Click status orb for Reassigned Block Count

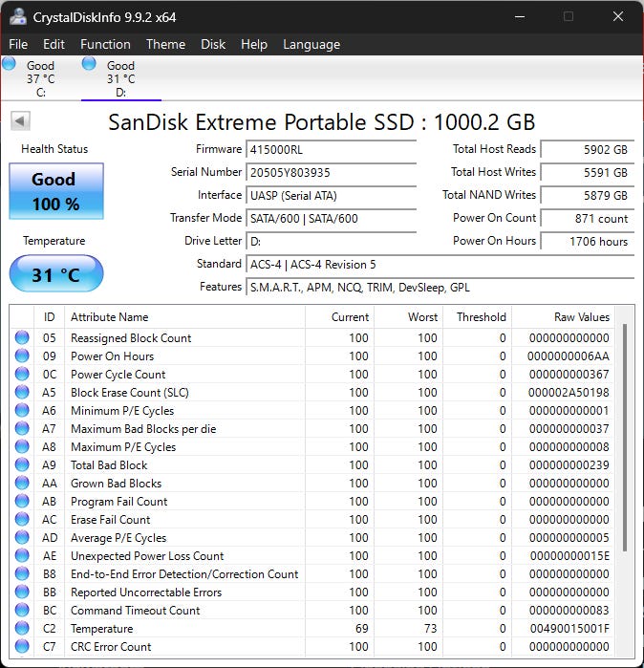(22, 337)
